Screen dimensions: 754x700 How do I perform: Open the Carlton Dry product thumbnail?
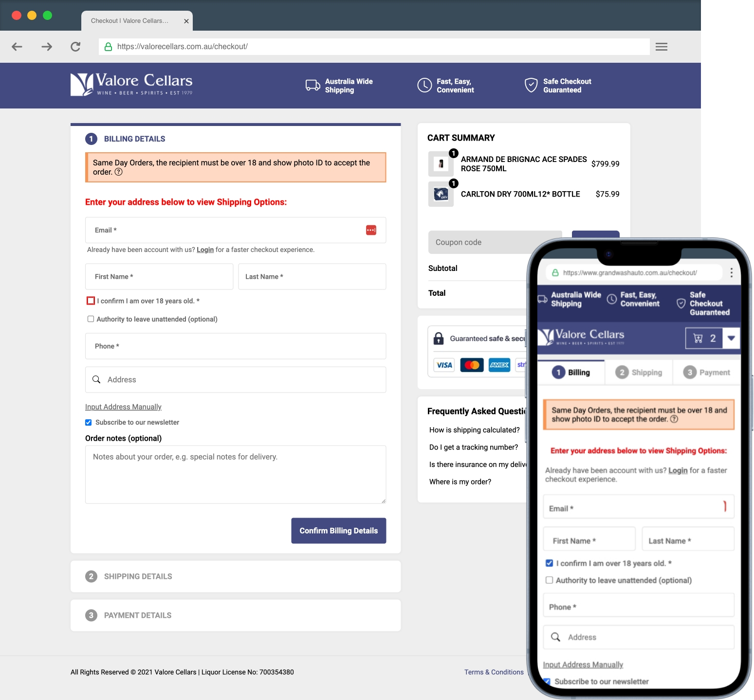tap(441, 194)
